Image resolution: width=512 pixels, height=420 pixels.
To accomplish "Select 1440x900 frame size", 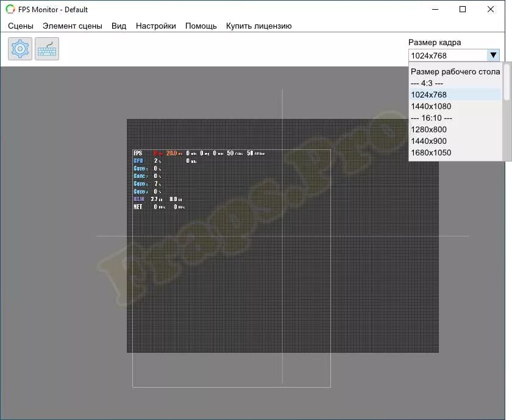I will coord(455,141).
